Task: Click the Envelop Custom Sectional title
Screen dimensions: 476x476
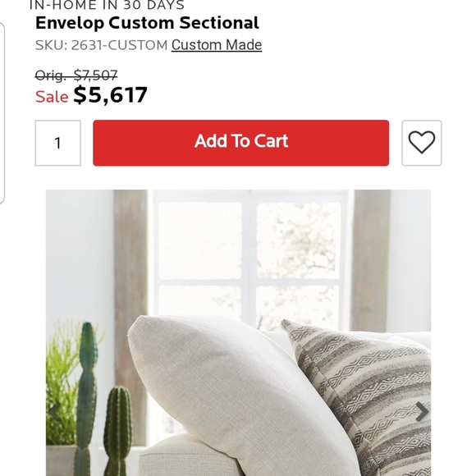Action: click(147, 23)
